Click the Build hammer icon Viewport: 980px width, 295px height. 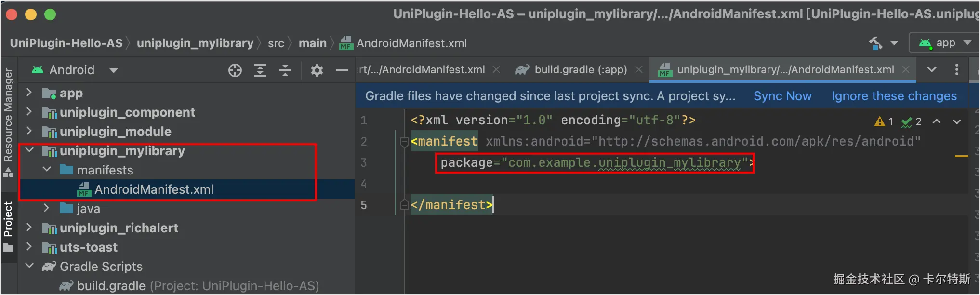(x=875, y=43)
